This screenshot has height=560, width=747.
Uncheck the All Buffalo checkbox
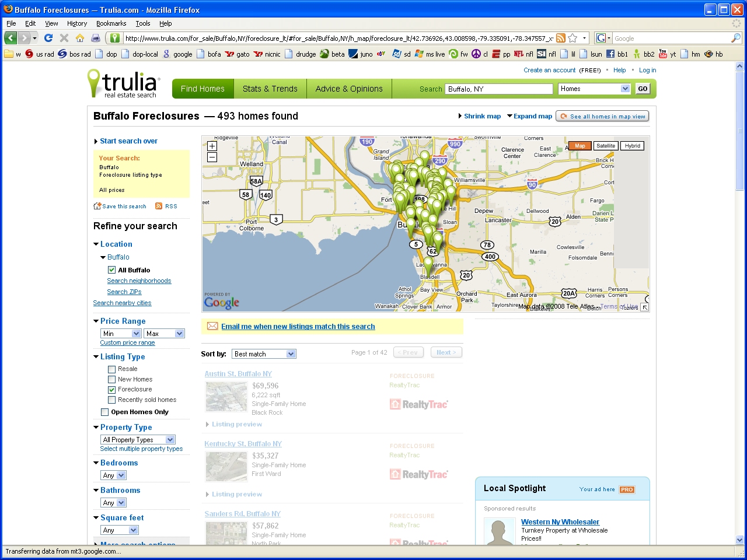coord(111,270)
